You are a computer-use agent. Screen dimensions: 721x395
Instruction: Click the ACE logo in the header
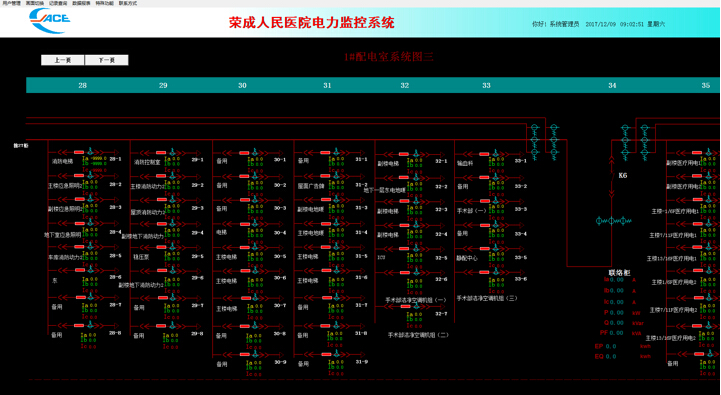pyautogui.click(x=50, y=20)
